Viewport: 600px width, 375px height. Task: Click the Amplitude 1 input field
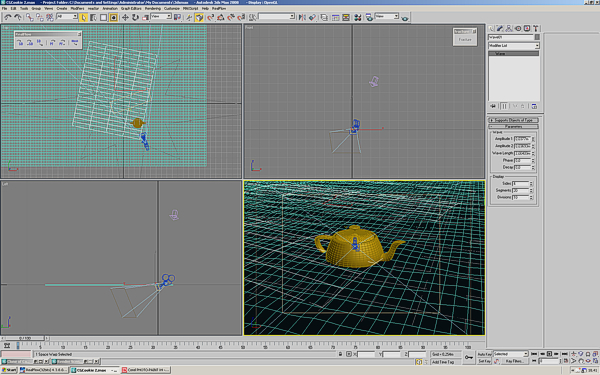[522, 139]
